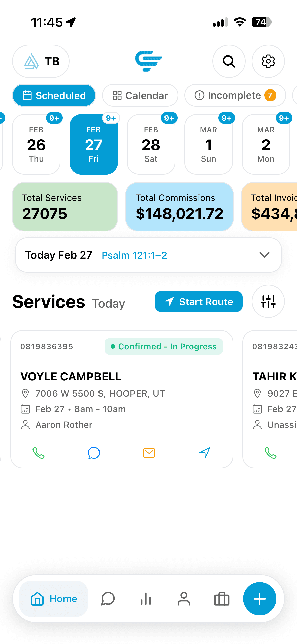Switch to the Scheduled view

tap(54, 95)
